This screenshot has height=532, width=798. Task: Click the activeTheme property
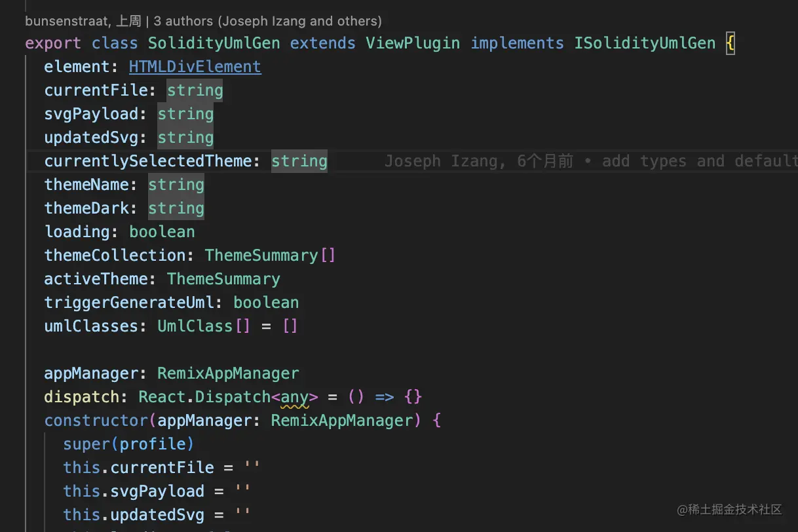(x=96, y=279)
